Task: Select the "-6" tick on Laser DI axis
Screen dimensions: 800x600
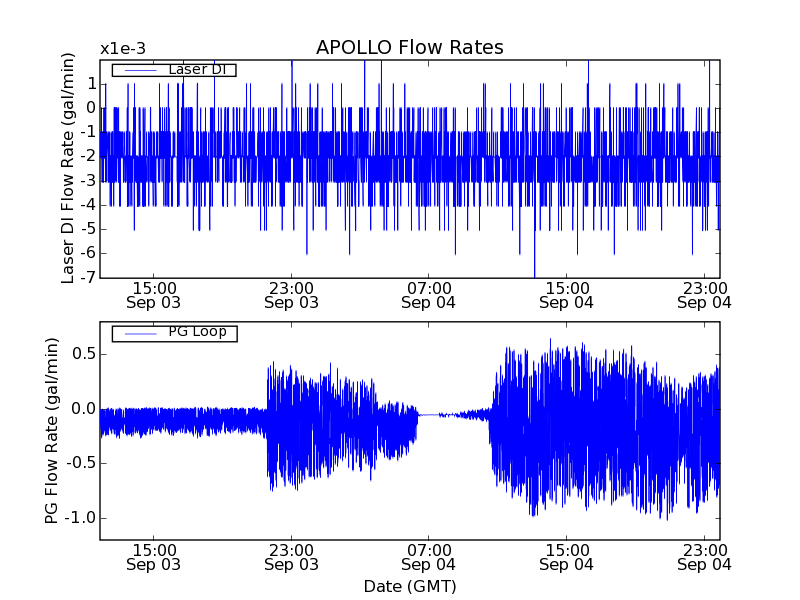Action: (x=88, y=253)
